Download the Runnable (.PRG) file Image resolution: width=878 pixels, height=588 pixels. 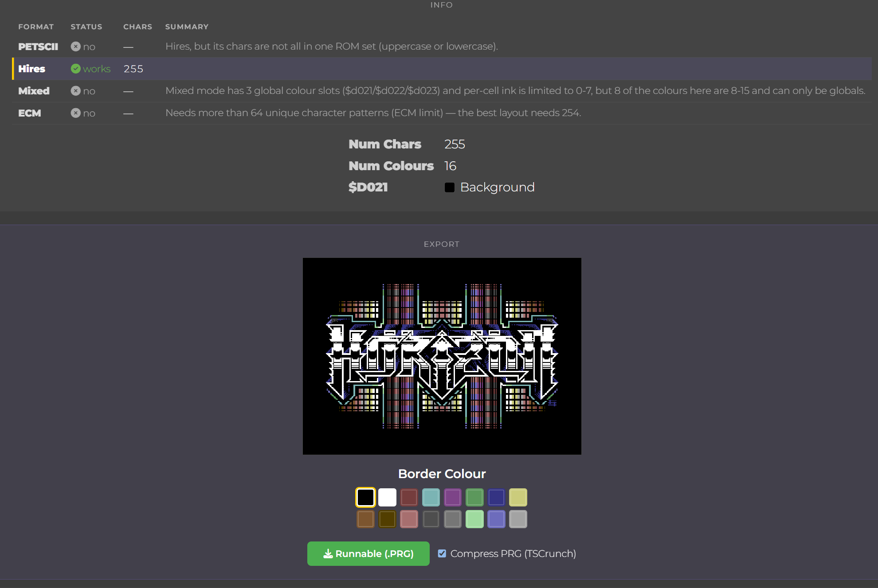(x=368, y=553)
